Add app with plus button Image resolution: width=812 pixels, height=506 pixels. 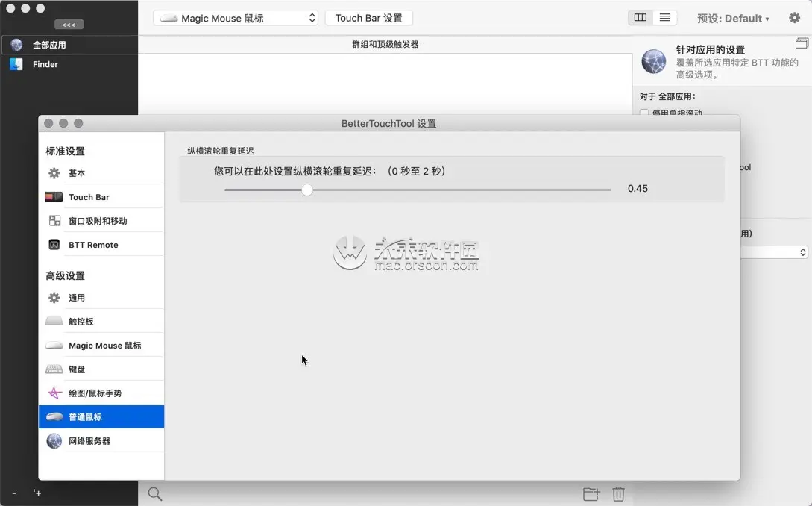(37, 493)
